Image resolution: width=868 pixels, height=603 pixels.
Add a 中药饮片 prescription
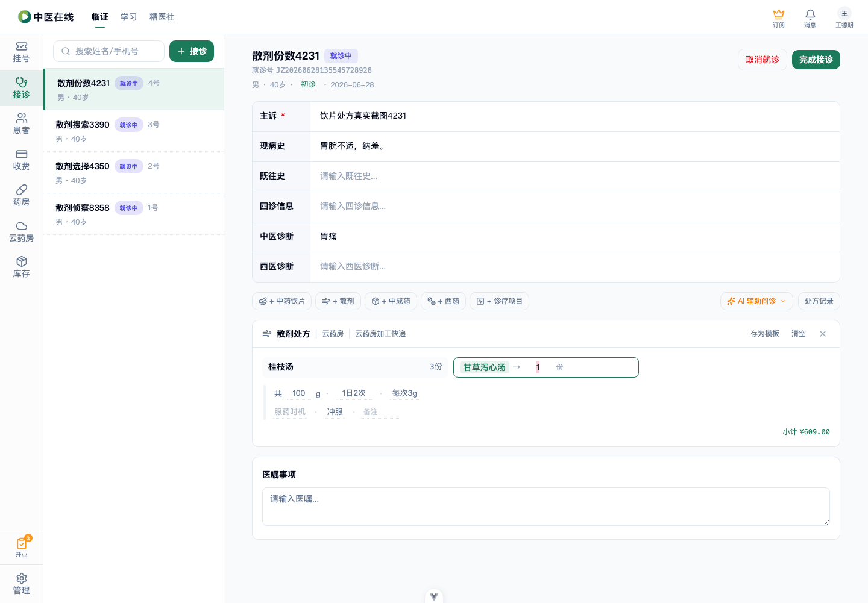point(281,301)
